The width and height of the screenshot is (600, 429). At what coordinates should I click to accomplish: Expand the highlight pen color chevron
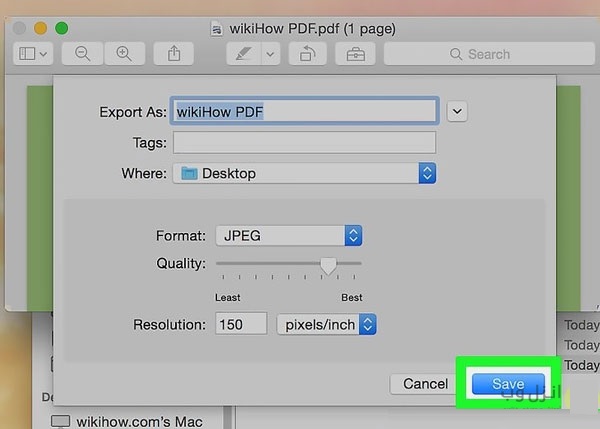coord(270,54)
